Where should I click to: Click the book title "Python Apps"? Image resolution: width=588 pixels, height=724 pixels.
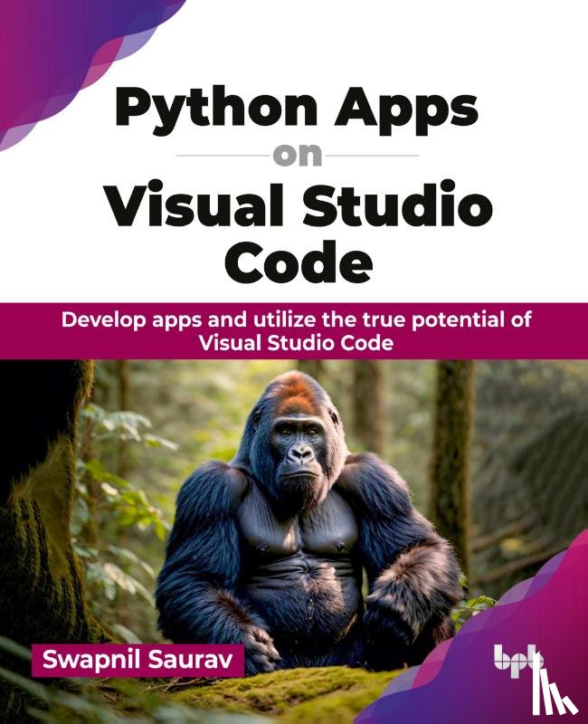[297, 110]
